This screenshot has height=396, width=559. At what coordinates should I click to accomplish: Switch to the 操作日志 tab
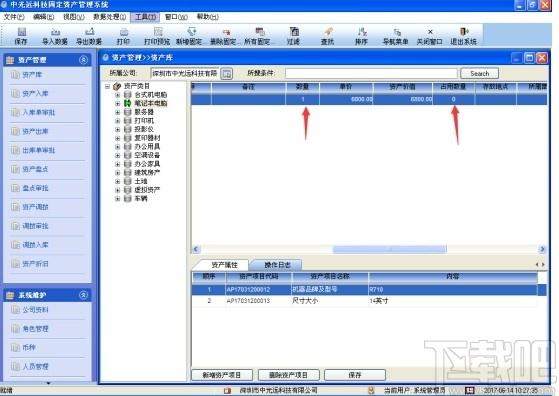tap(277, 265)
